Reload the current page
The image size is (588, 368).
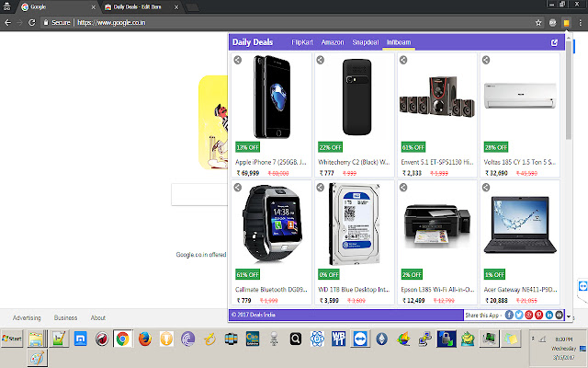coord(32,22)
